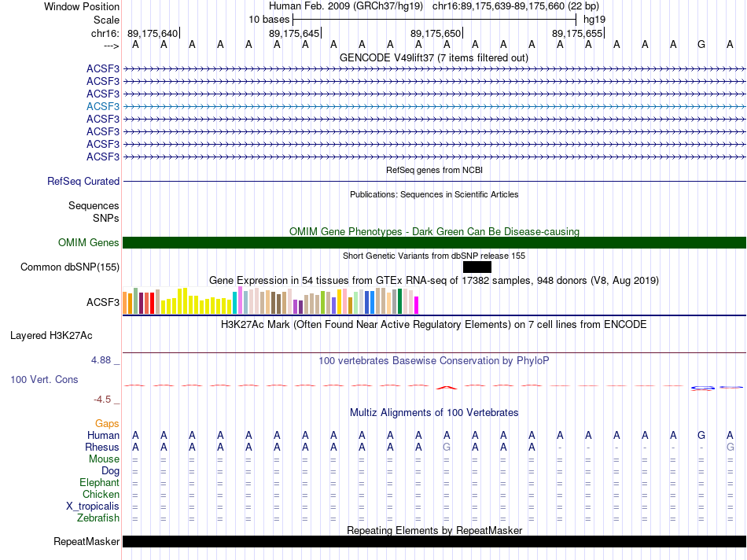Screen dimensions: 747x560
Task: Select the X_tropicalis species label
Action: [93, 507]
